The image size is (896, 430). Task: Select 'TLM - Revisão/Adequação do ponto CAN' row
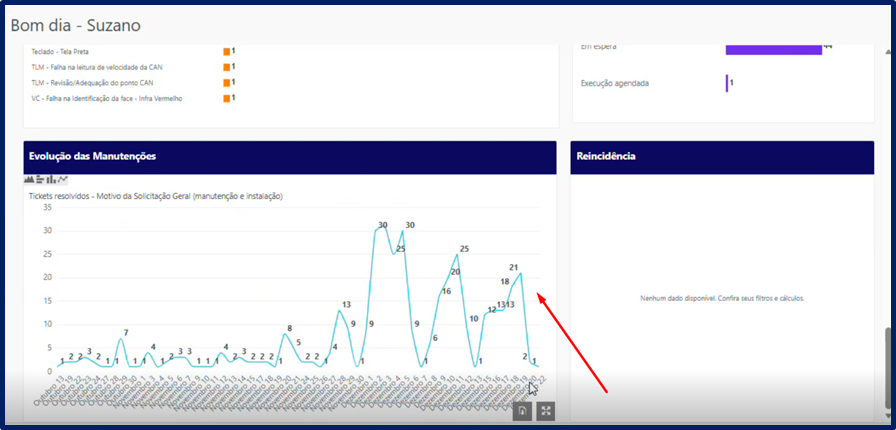(x=91, y=83)
